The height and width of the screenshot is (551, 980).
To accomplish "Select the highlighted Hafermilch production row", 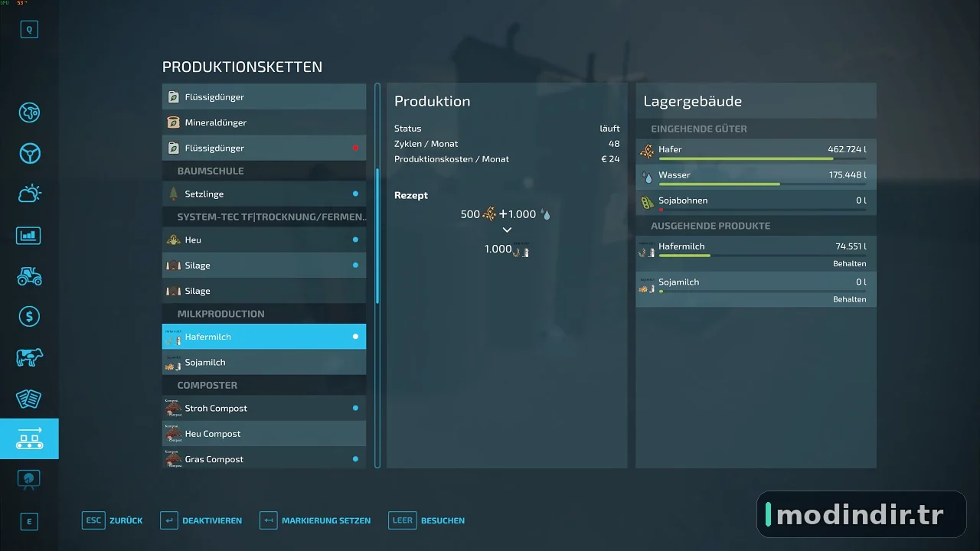I will point(264,337).
